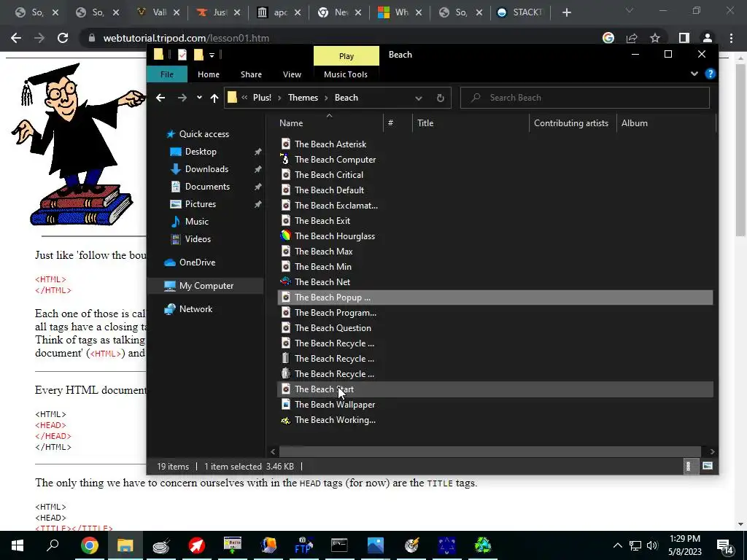Open Chrome side panel
The width and height of the screenshot is (747, 560).
684,38
